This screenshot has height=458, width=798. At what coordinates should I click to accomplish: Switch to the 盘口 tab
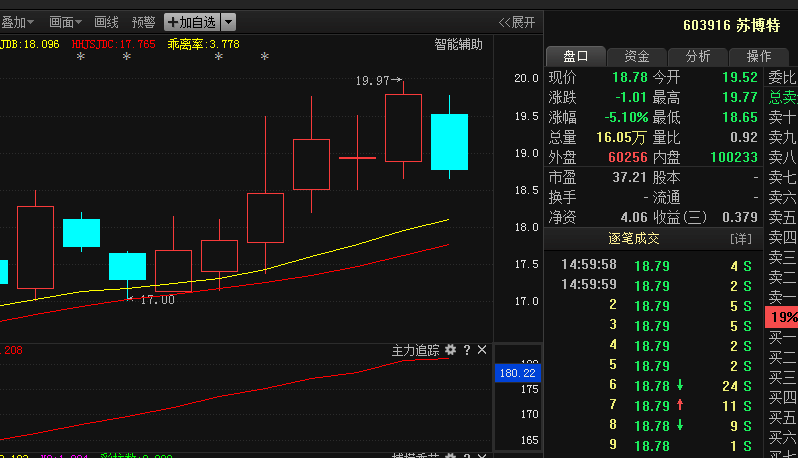(x=576, y=56)
